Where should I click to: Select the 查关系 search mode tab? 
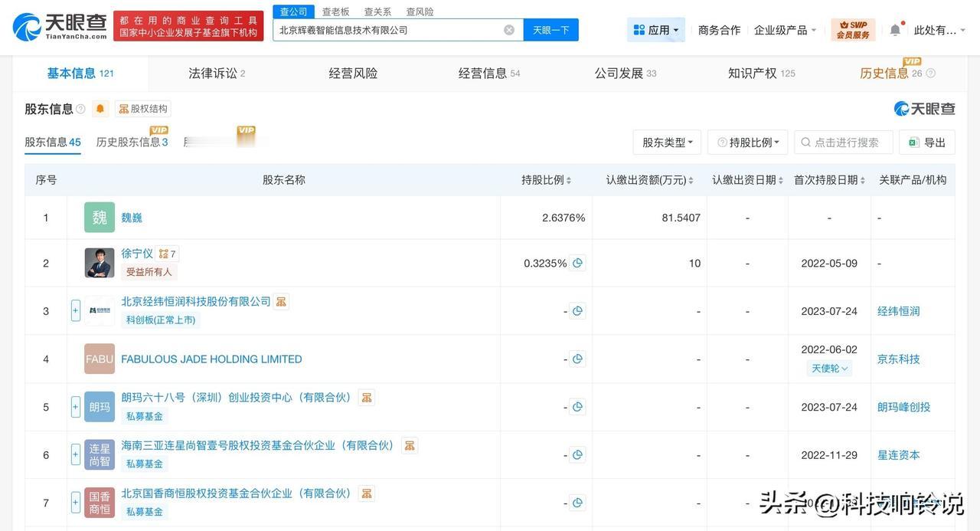[x=377, y=11]
